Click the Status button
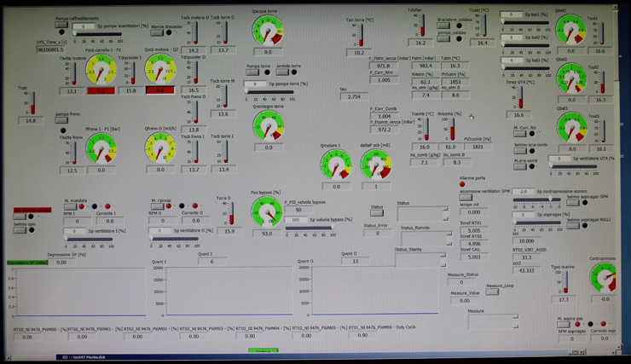Viewport: 631px width, 364px height. pyautogui.click(x=377, y=213)
